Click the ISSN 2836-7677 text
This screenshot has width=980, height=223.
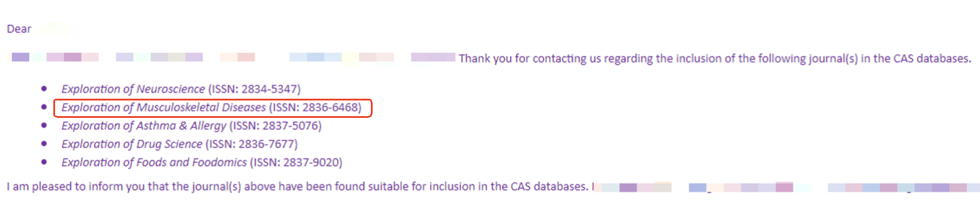point(252,144)
